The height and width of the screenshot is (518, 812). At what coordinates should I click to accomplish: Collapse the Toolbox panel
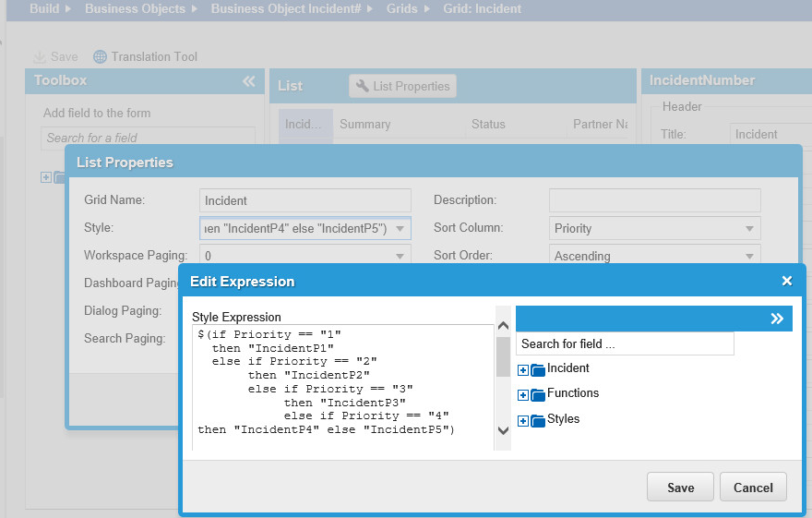point(248,81)
